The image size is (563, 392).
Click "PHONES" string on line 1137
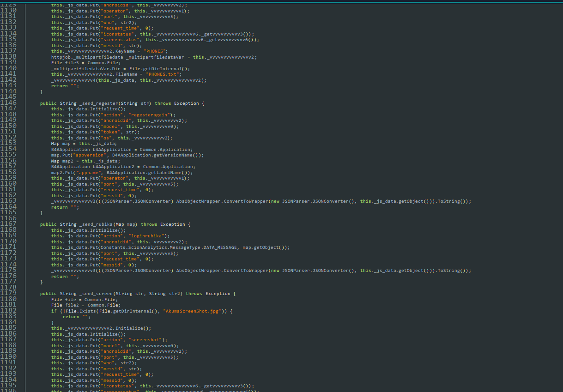(x=155, y=51)
